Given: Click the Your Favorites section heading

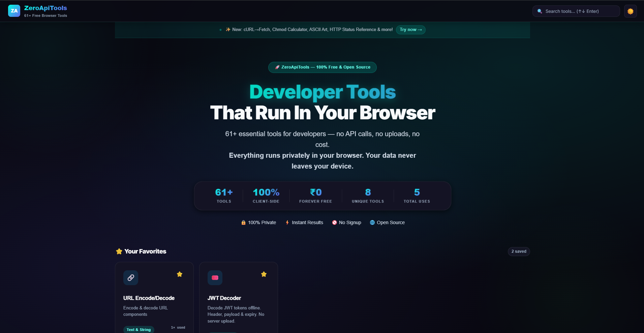Looking at the screenshot, I should click(x=145, y=251).
